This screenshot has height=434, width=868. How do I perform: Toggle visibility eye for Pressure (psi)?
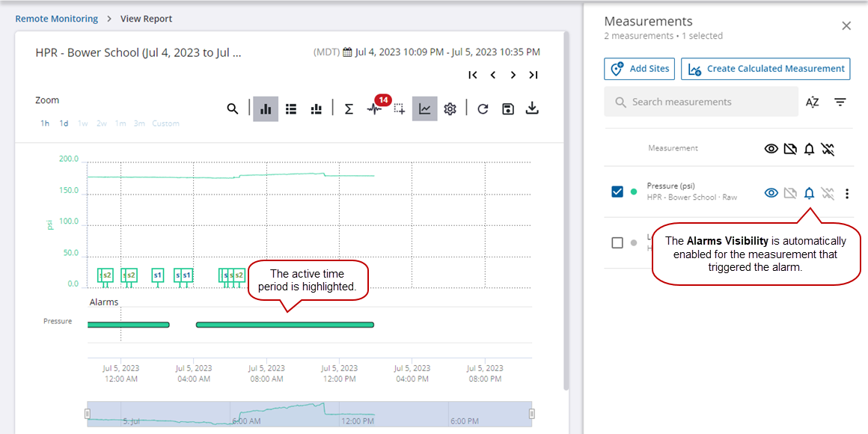(x=771, y=194)
